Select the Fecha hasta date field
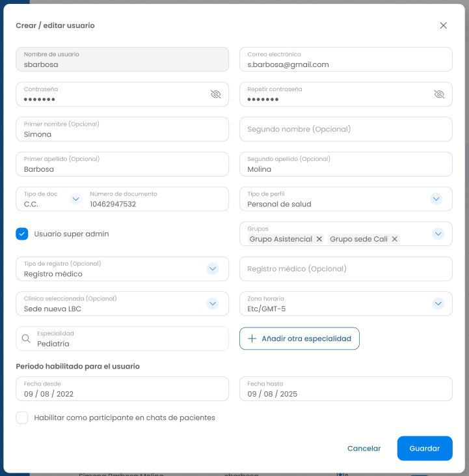Image resolution: width=469 pixels, height=476 pixels. tap(346, 389)
